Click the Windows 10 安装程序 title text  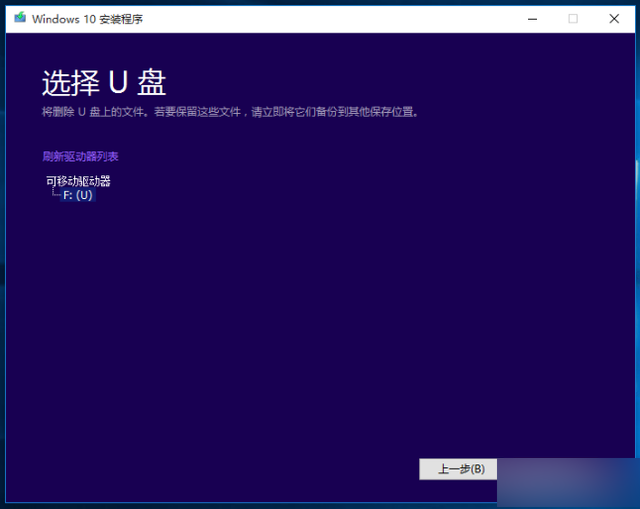(x=87, y=19)
